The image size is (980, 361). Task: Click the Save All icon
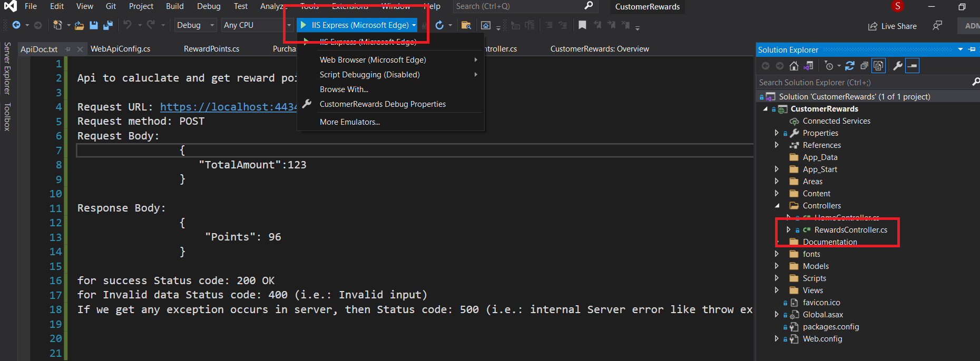pos(108,25)
